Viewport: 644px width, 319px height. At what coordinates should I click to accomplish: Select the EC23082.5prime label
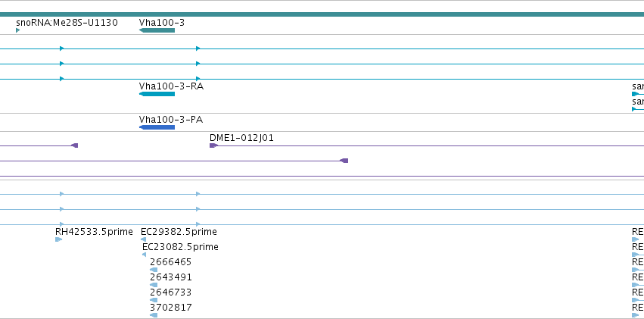(180, 247)
